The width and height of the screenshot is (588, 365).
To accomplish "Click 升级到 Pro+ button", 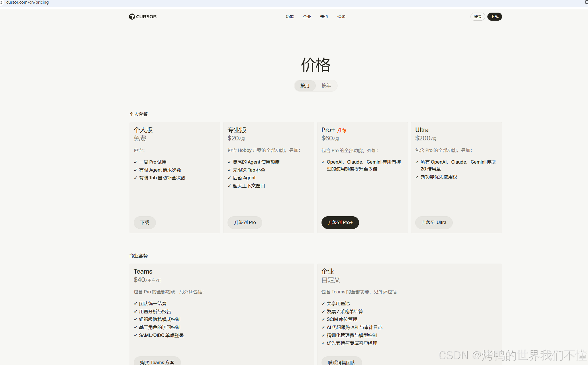I will coord(340,222).
